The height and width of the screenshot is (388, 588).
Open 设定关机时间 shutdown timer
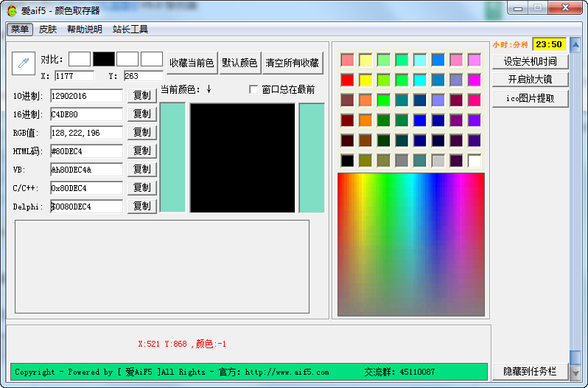tap(530, 61)
